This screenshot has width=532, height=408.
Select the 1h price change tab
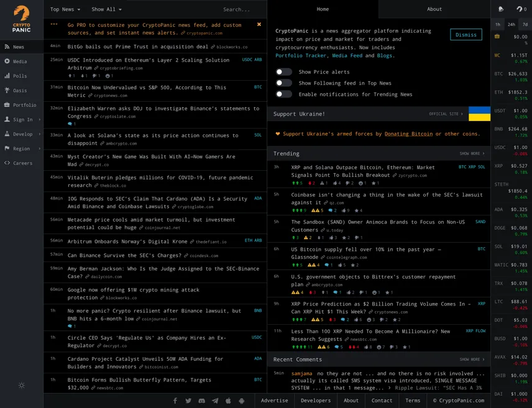(x=497, y=24)
